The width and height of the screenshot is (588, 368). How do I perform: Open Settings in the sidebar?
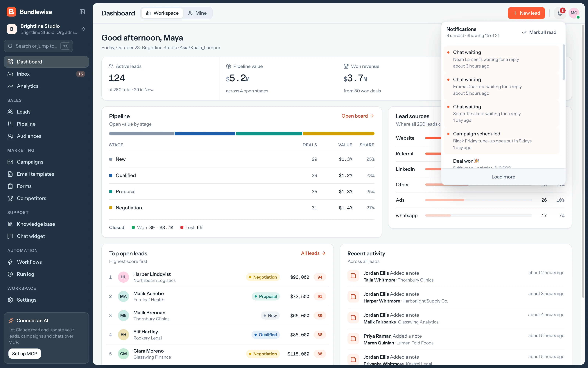tap(46, 300)
